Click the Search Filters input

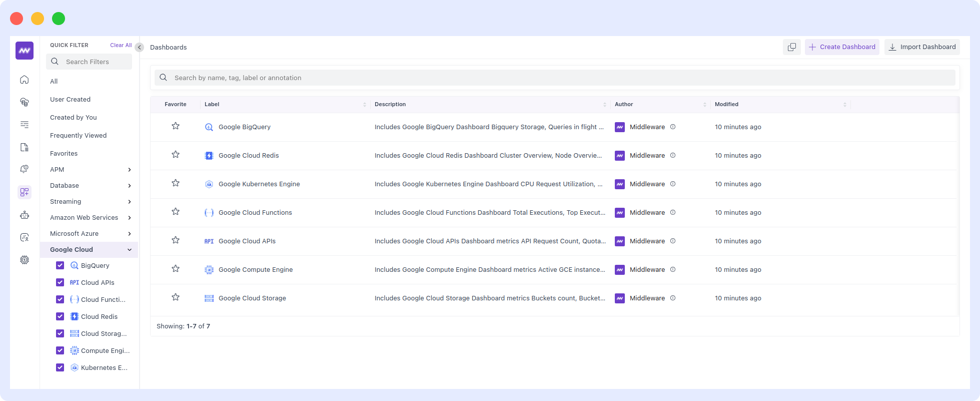point(89,62)
